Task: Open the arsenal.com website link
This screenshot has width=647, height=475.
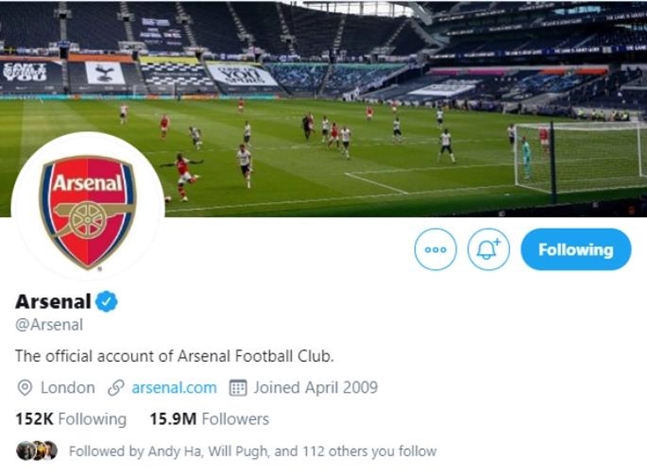Action: 174,387
